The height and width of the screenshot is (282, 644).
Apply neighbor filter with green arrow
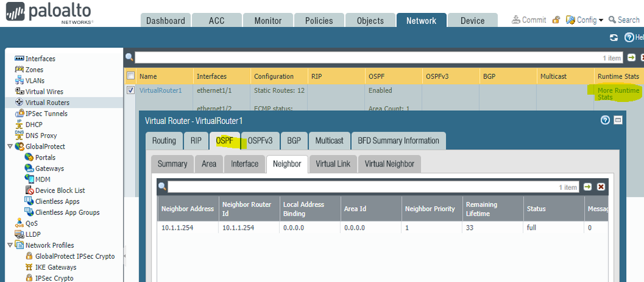pos(587,187)
